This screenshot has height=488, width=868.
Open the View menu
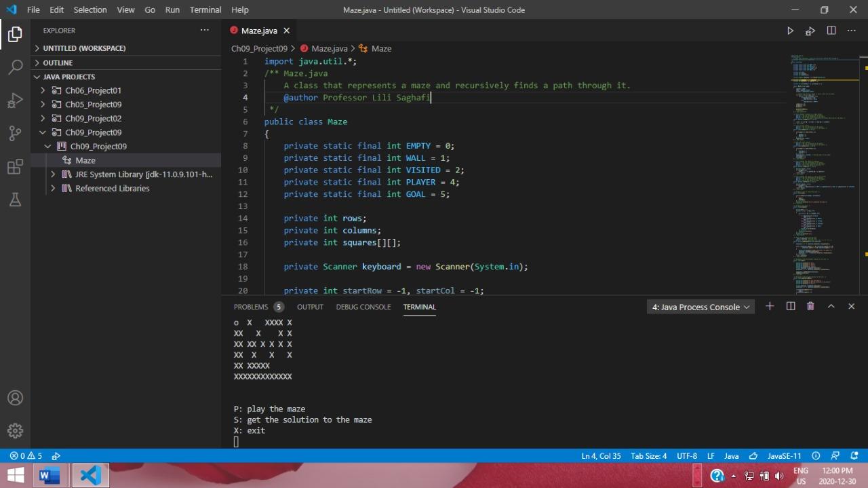(125, 10)
